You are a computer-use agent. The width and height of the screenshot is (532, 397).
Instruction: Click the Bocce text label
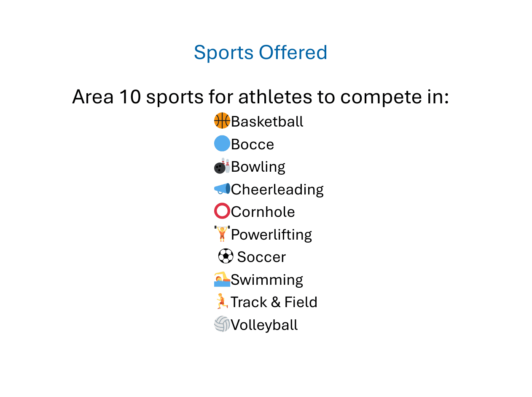(252, 144)
